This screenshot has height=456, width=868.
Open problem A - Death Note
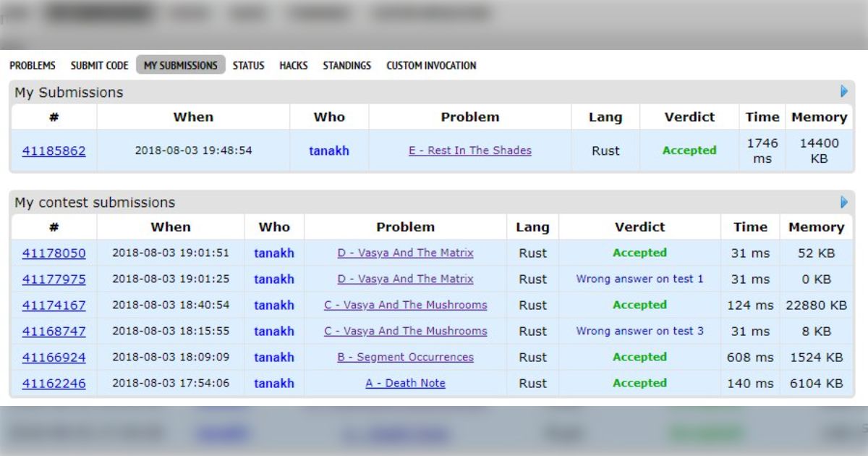point(405,383)
